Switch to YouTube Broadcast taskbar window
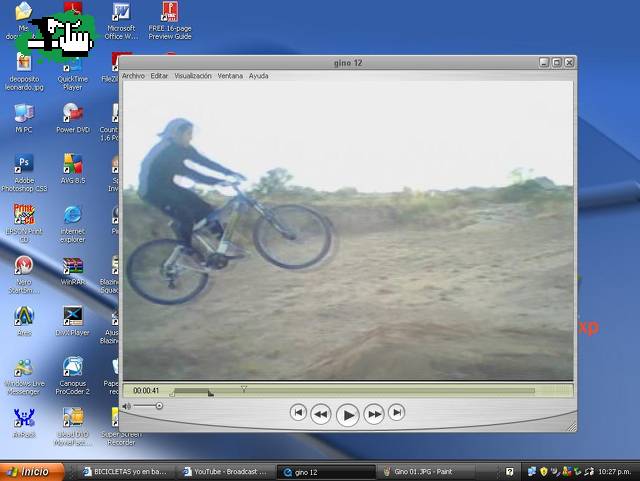 tap(226, 471)
